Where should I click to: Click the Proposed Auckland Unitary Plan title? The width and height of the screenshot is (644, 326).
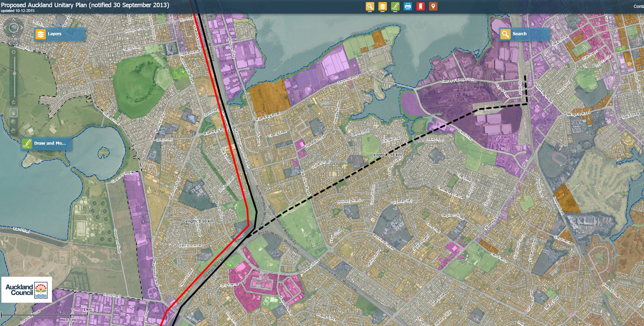pos(85,5)
